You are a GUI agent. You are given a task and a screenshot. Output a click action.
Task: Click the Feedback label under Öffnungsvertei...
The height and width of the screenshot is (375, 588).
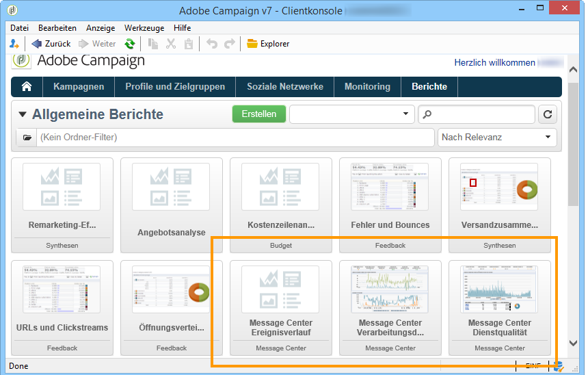click(x=172, y=348)
